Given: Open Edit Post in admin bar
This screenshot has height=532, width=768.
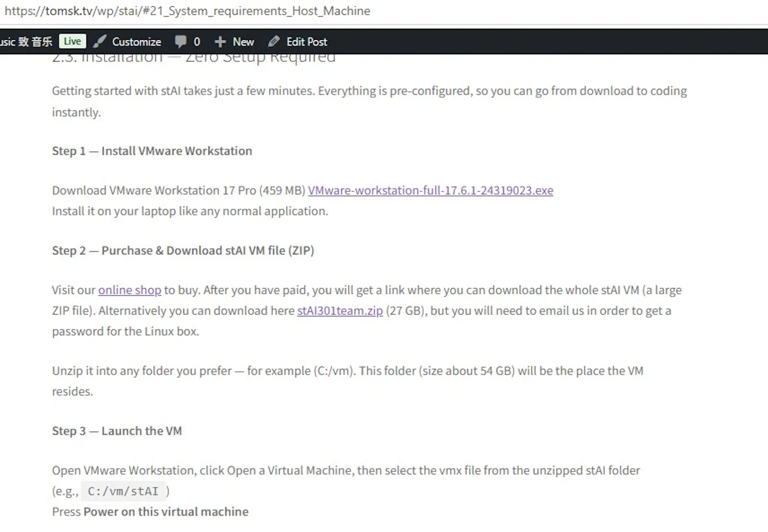Looking at the screenshot, I should 298,42.
